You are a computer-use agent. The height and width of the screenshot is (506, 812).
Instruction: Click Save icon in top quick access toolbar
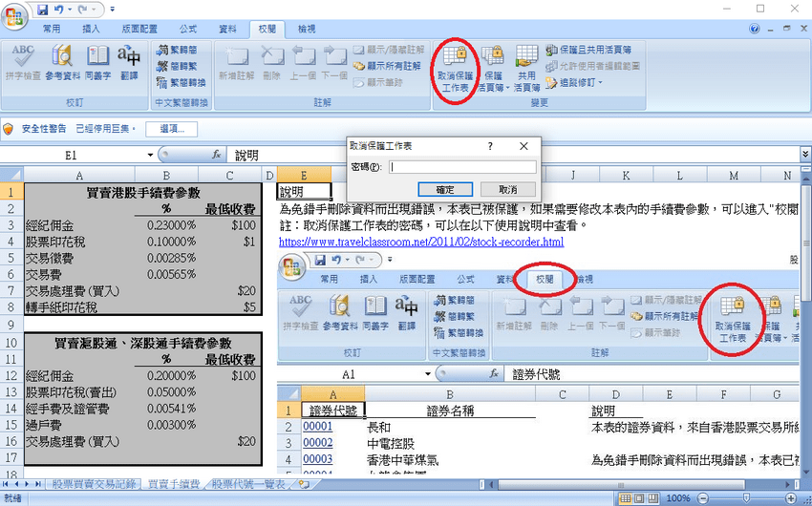(43, 10)
